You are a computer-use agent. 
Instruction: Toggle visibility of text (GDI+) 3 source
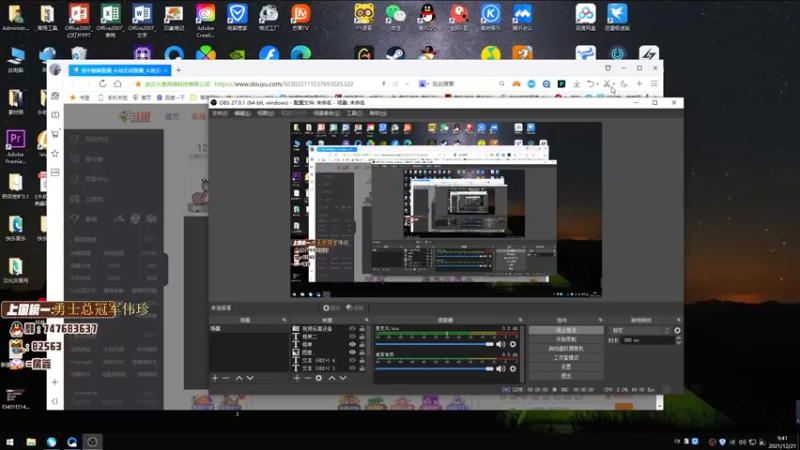tap(352, 368)
